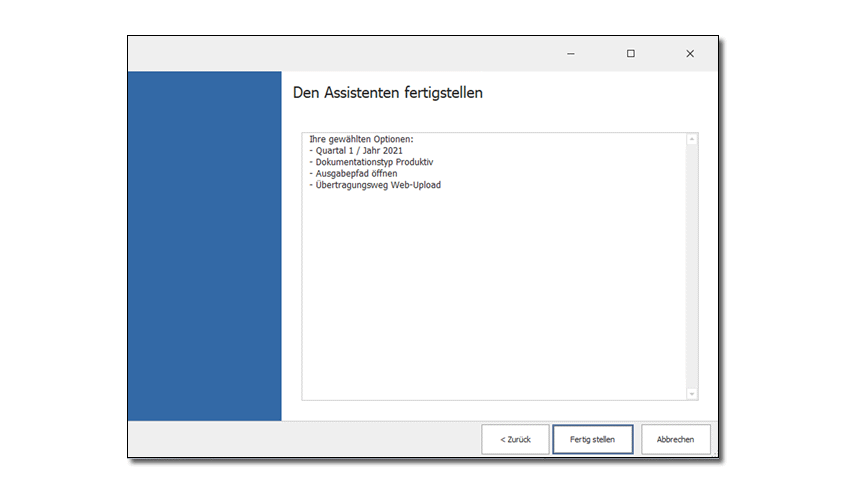The image size is (846, 494).
Task: Click the 'Den Assistenten fertigstellen' heading
Action: [388, 93]
